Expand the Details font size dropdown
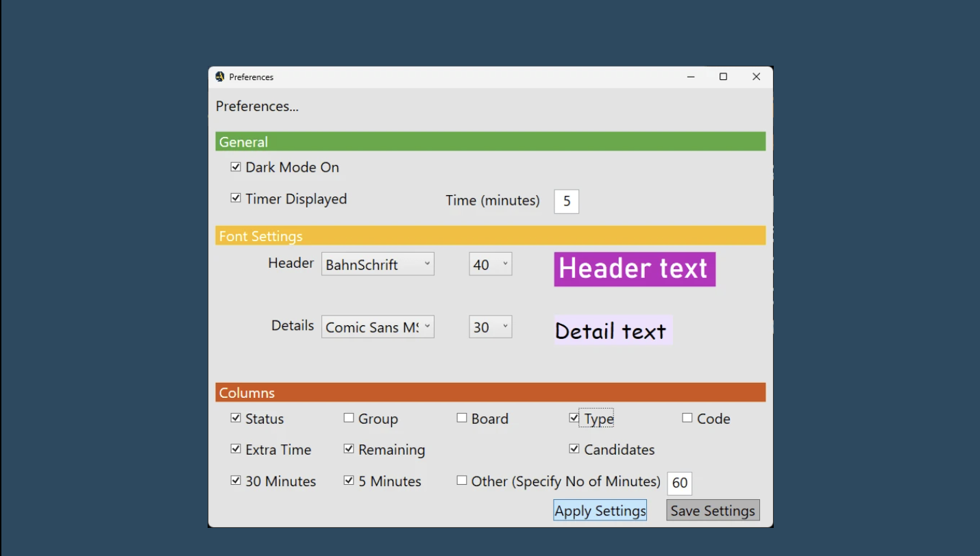 [x=490, y=327]
